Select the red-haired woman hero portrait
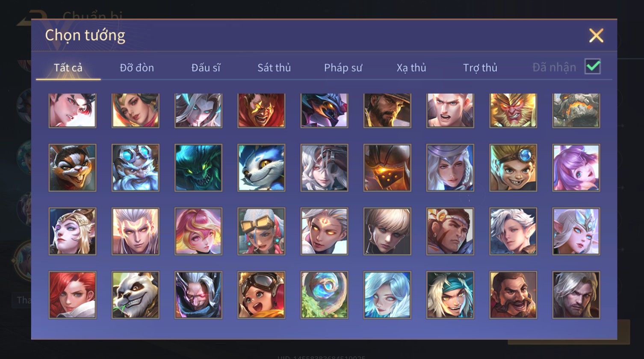Screen dimensions: 644x359 click(72, 295)
